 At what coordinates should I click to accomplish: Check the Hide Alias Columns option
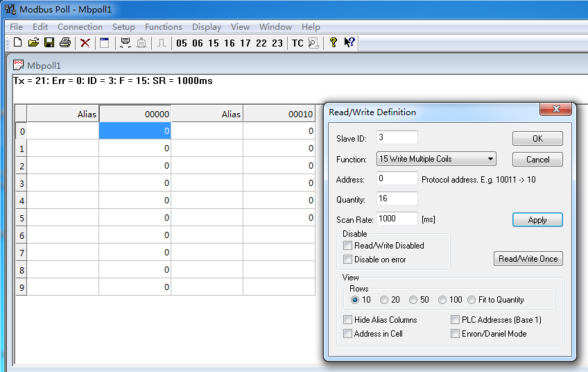tap(348, 320)
